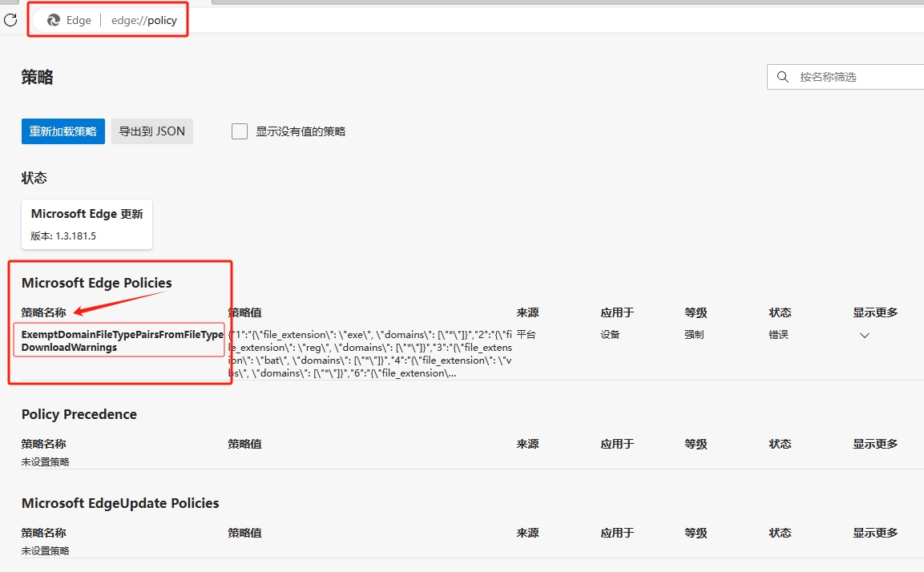Image resolution: width=924 pixels, height=572 pixels.
Task: Click the 平台 source cell
Action: tap(527, 335)
